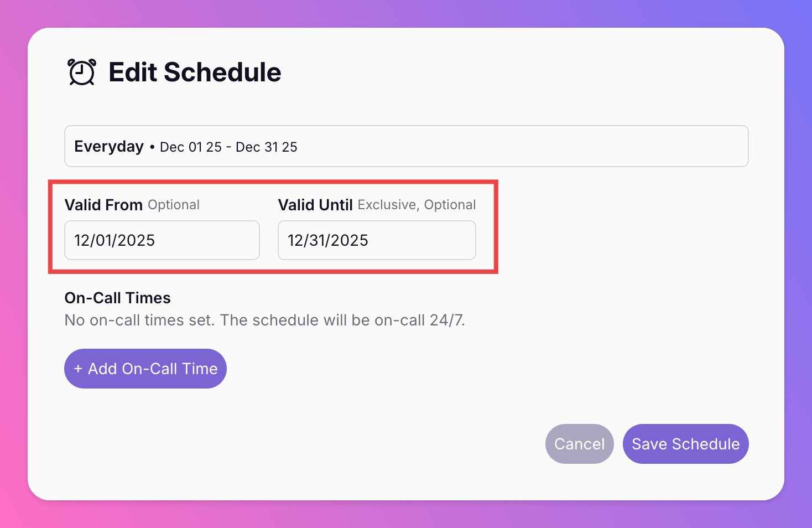Focus the Valid Until date field
The height and width of the screenshot is (528, 812).
click(376, 240)
